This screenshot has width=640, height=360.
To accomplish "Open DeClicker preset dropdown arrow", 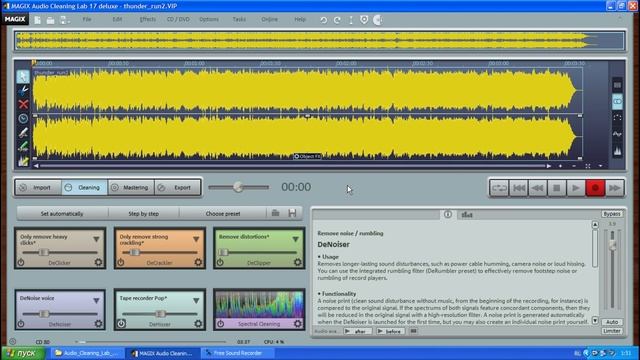I will [x=96, y=239].
